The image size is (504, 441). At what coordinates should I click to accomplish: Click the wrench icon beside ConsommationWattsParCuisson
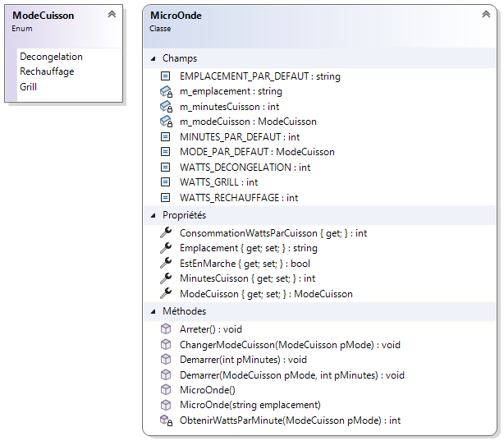pyautogui.click(x=165, y=233)
